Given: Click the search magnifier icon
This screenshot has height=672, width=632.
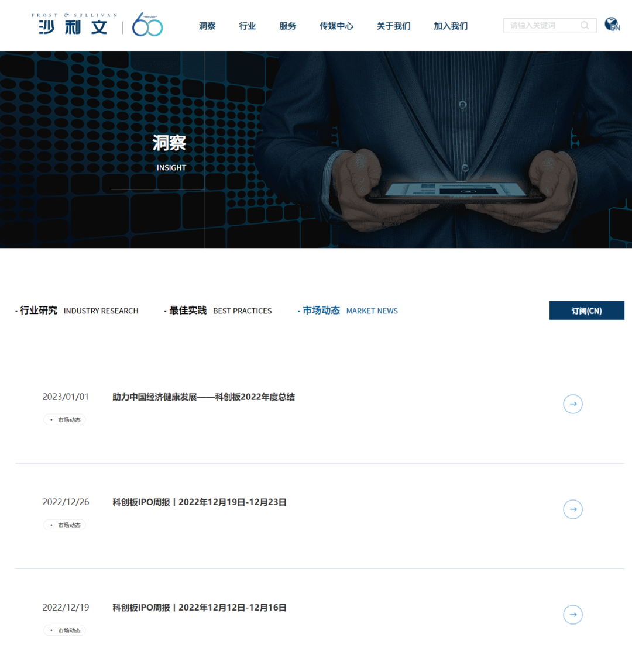Looking at the screenshot, I should coord(585,25).
